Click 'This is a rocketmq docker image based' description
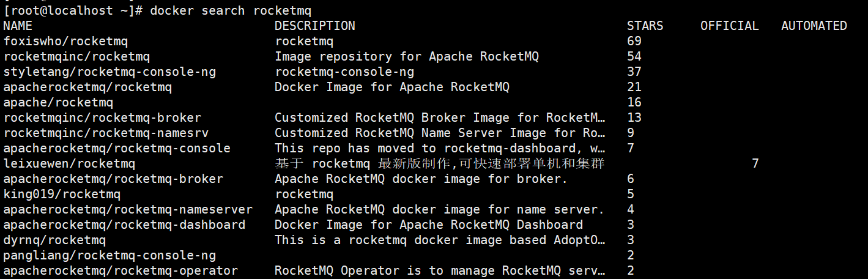 pyautogui.click(x=440, y=240)
